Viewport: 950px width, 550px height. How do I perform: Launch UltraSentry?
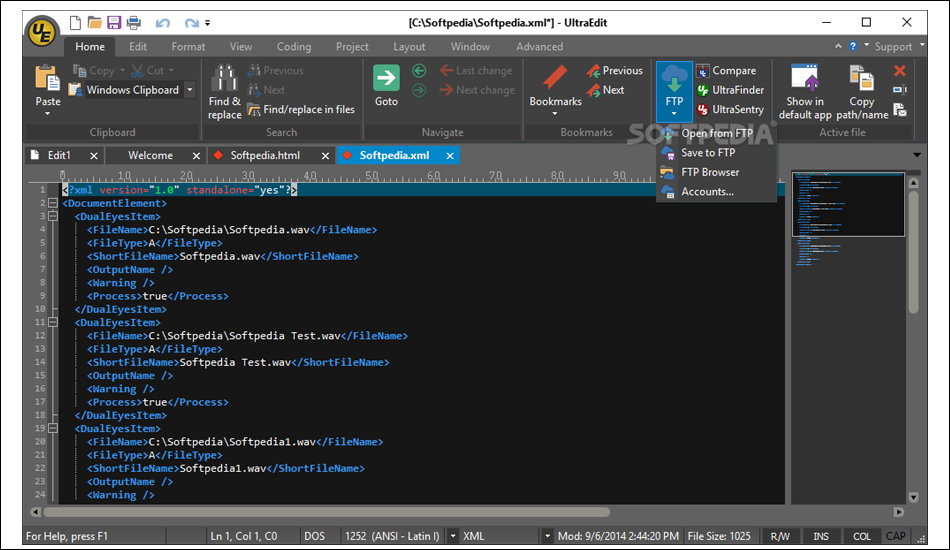coord(730,110)
